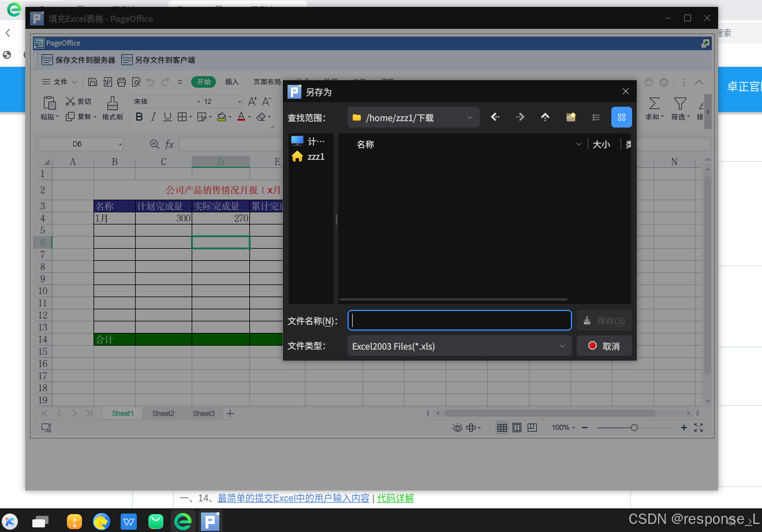Apply the yellow fill color

[221, 117]
